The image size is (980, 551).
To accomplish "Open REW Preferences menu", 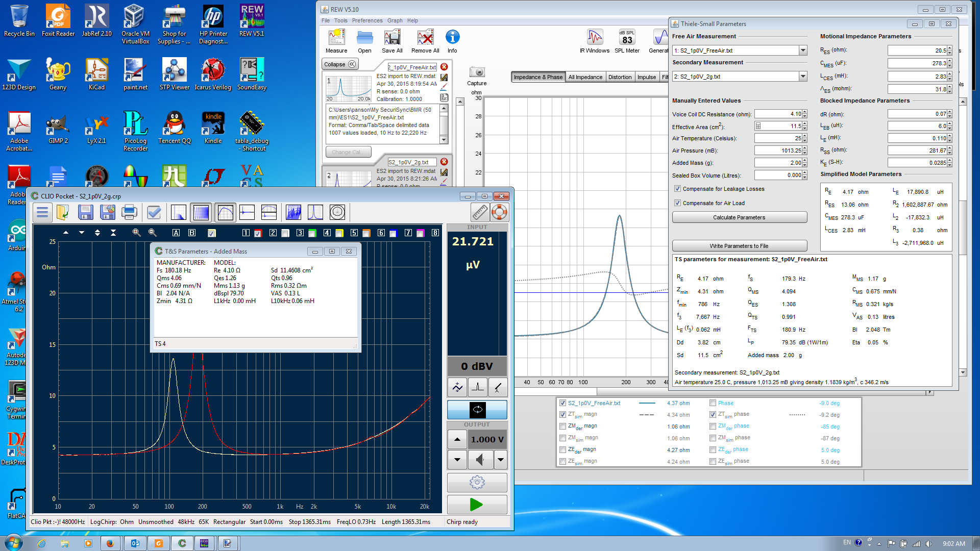I will pos(367,21).
